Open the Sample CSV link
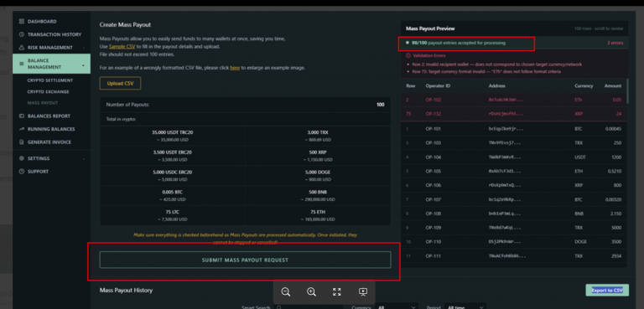 click(122, 47)
